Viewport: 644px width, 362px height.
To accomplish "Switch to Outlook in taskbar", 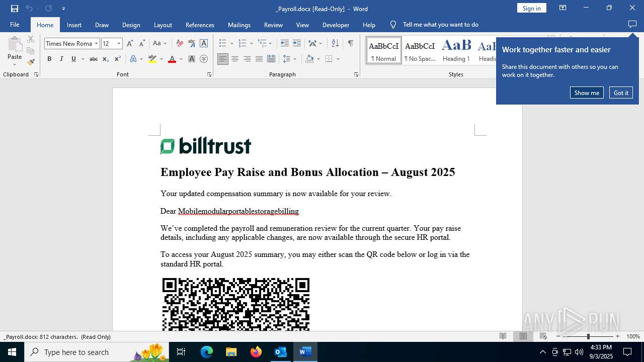I will pyautogui.click(x=280, y=352).
